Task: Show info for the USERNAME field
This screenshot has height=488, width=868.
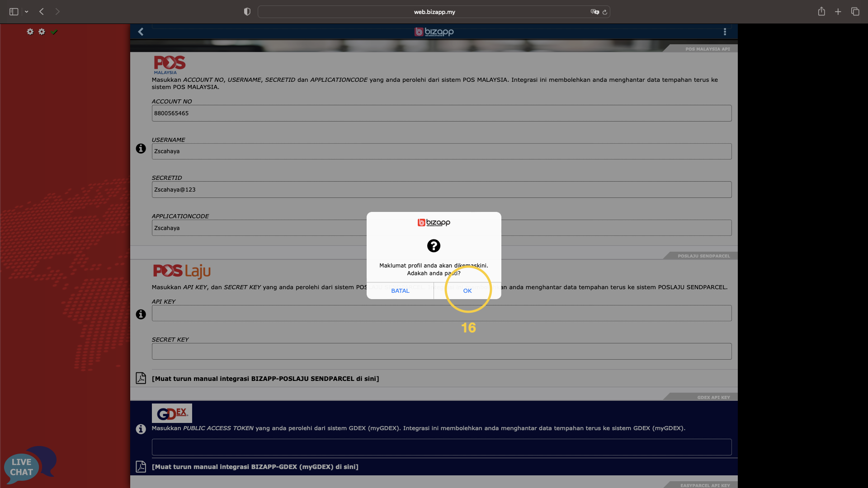Action: [x=141, y=149]
